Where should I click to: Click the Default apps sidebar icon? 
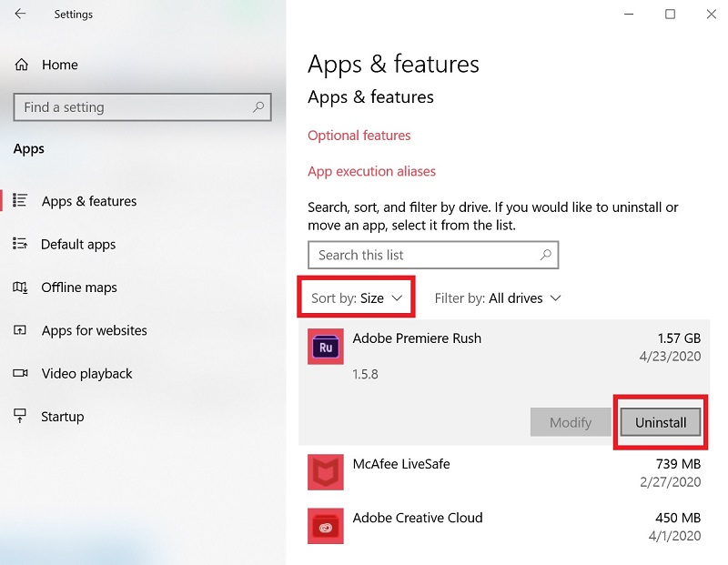tap(20, 243)
